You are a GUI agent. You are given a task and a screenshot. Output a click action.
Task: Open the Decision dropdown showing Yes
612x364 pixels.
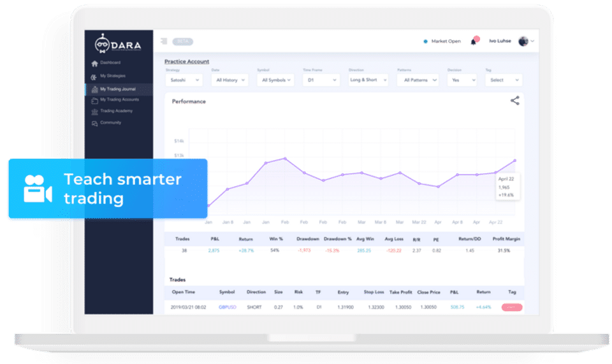pos(462,80)
